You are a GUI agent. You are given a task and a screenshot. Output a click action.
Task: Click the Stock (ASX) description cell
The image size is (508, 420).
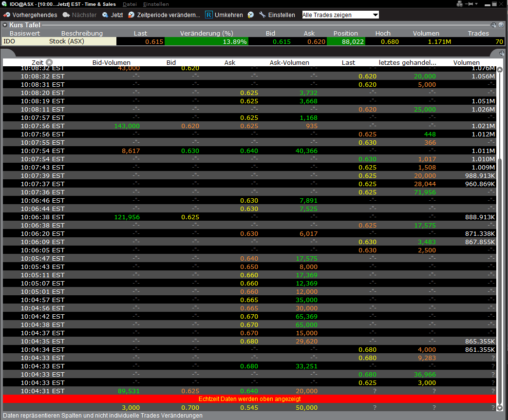tap(66, 41)
